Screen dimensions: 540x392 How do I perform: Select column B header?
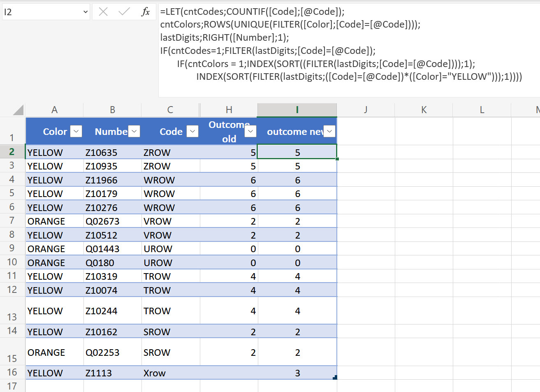point(112,110)
